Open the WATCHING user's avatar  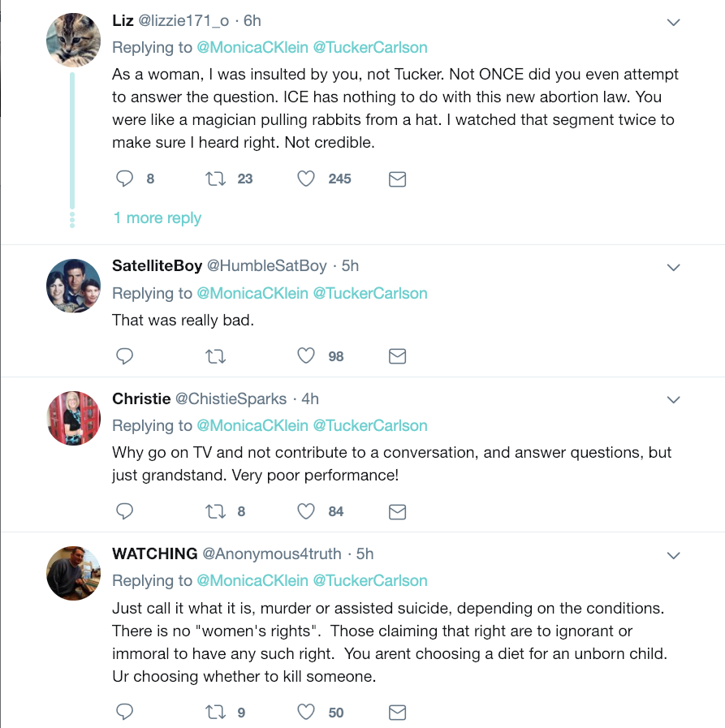point(74,573)
